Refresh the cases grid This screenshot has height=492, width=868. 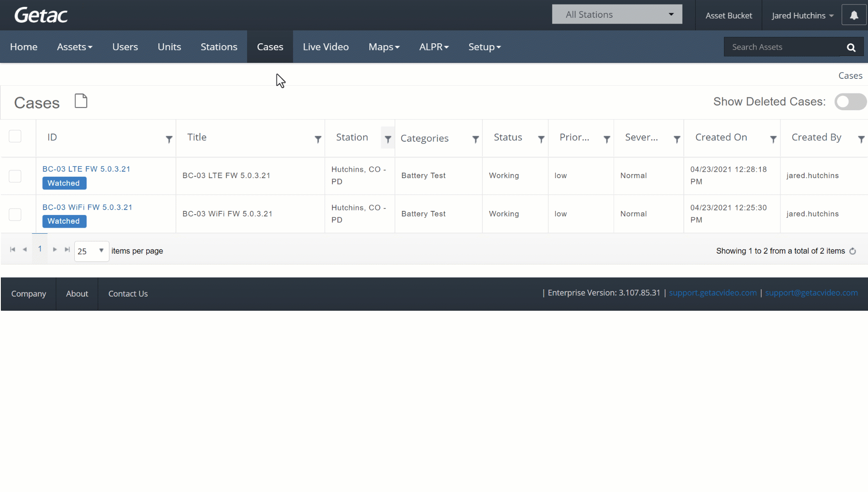852,251
